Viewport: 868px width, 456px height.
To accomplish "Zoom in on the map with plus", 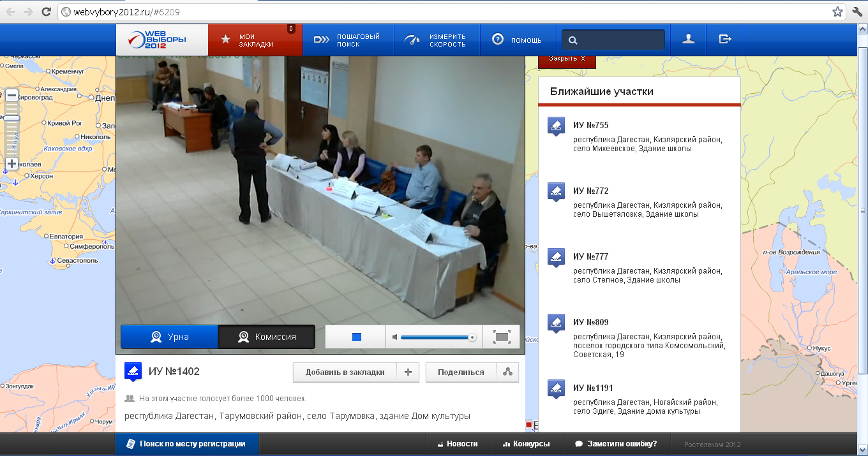I will pyautogui.click(x=11, y=164).
